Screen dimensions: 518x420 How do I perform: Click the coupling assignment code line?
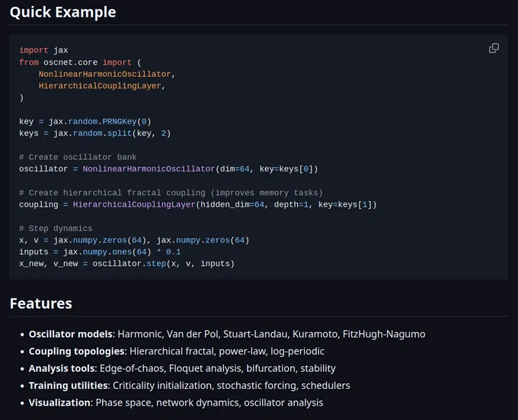198,205
